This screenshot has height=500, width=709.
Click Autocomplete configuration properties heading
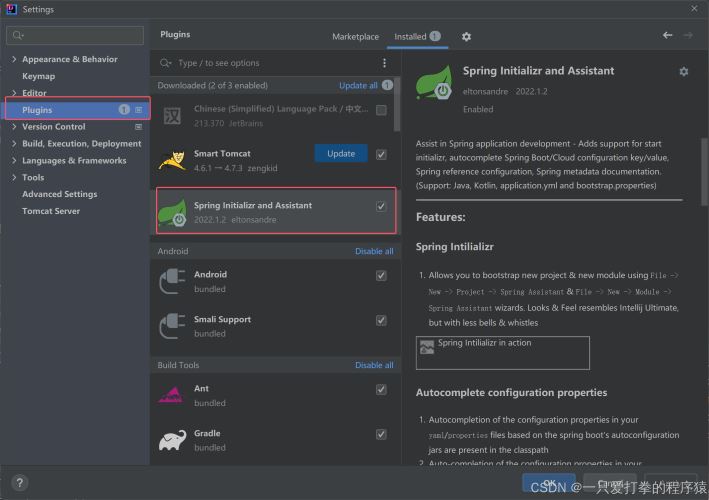(x=511, y=392)
